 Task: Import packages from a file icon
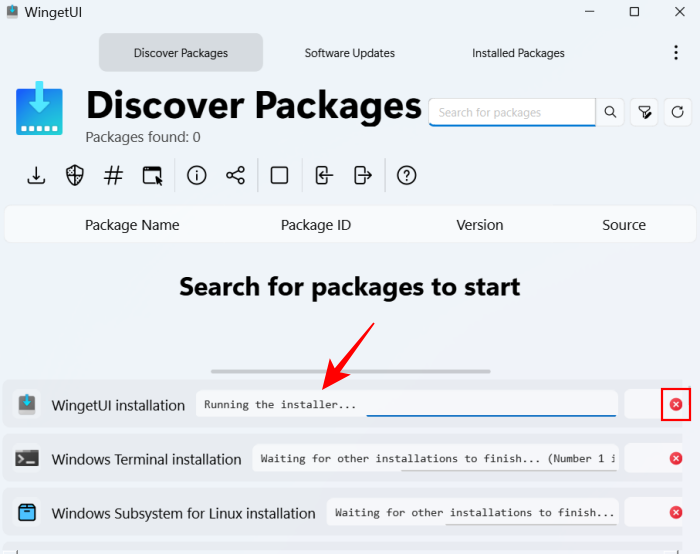324,175
